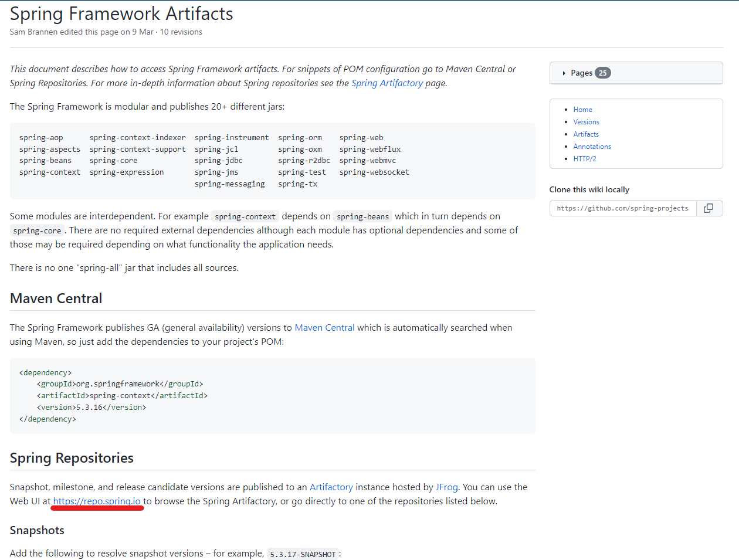Click spring-r2dbc in the jar list
Screen dimensions: 739x560
pyautogui.click(x=304, y=161)
